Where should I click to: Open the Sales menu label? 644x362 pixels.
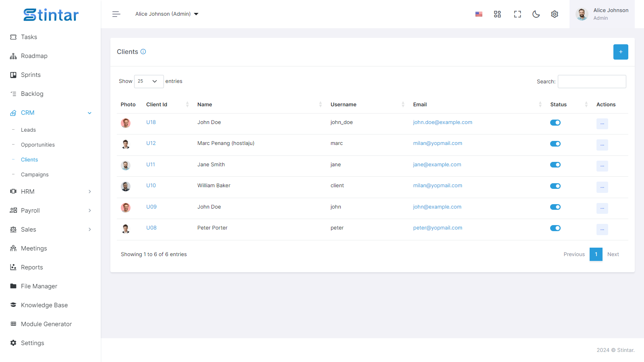[29, 230]
